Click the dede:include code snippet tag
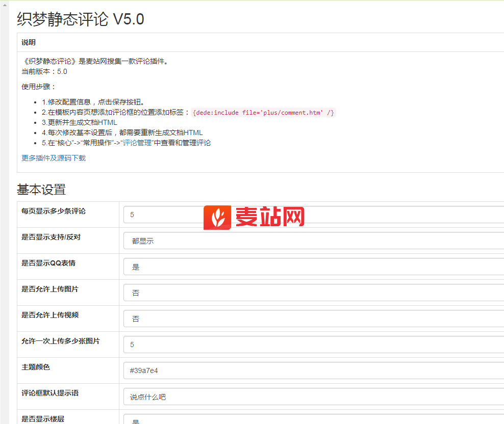This screenshot has width=504, height=424. tap(263, 113)
